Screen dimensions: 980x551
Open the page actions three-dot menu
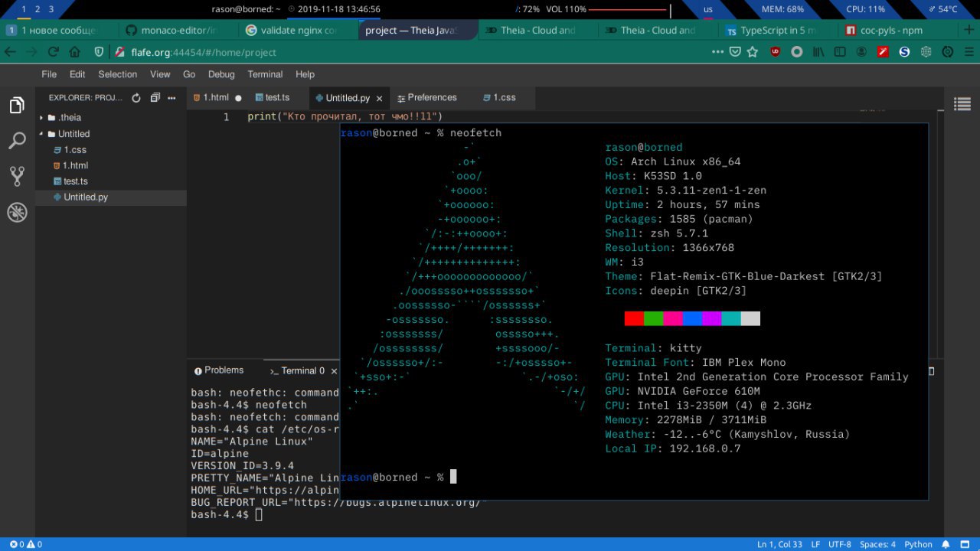tap(717, 52)
